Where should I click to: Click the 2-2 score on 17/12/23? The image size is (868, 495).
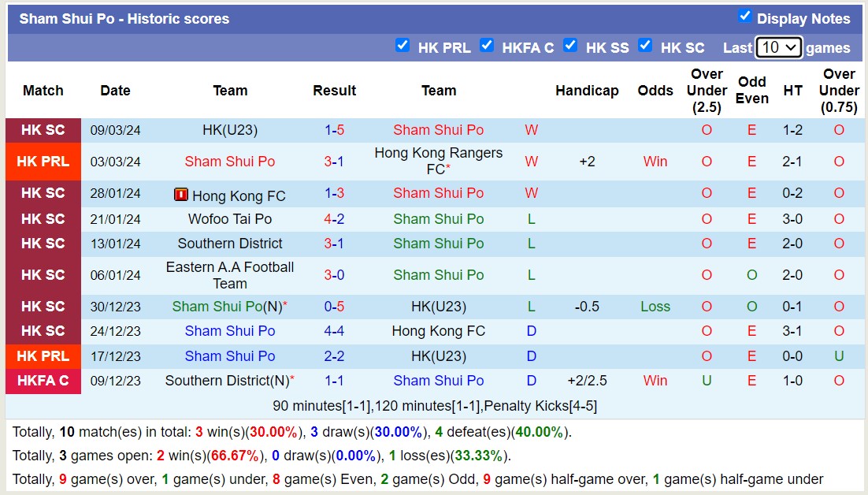pyautogui.click(x=335, y=356)
